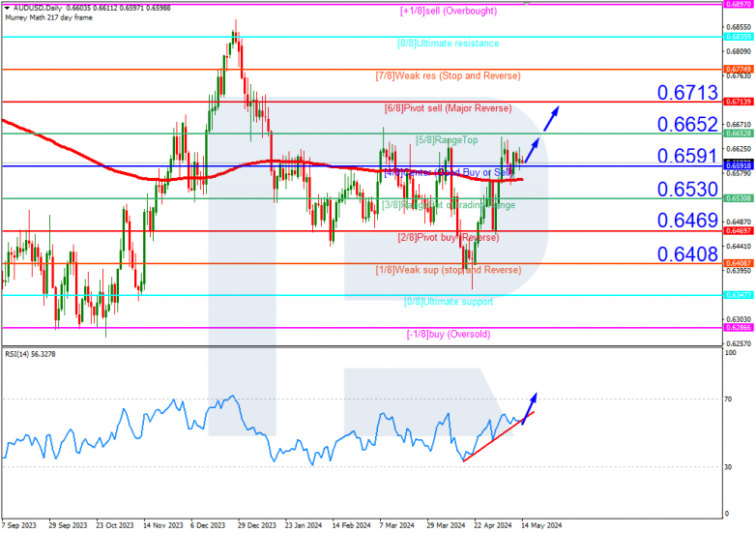The width and height of the screenshot is (756, 533).
Task: Click the 29 Sep 2023 date label
Action: pos(68,525)
